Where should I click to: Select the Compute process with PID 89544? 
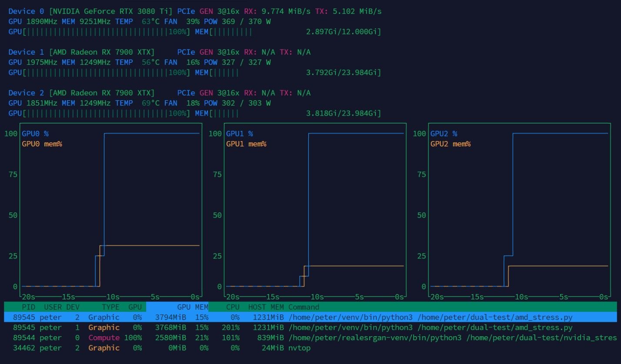(x=310, y=338)
